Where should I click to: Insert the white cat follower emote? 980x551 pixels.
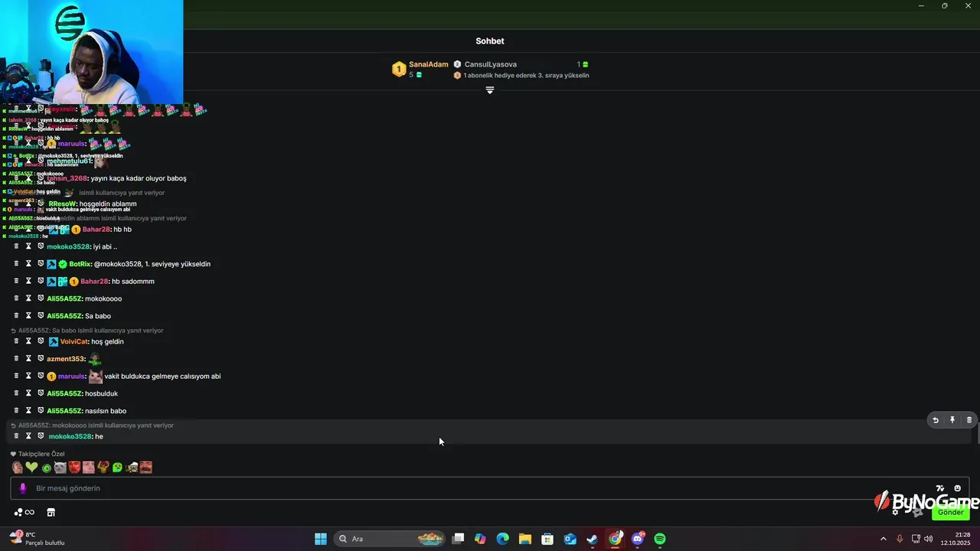(x=60, y=467)
